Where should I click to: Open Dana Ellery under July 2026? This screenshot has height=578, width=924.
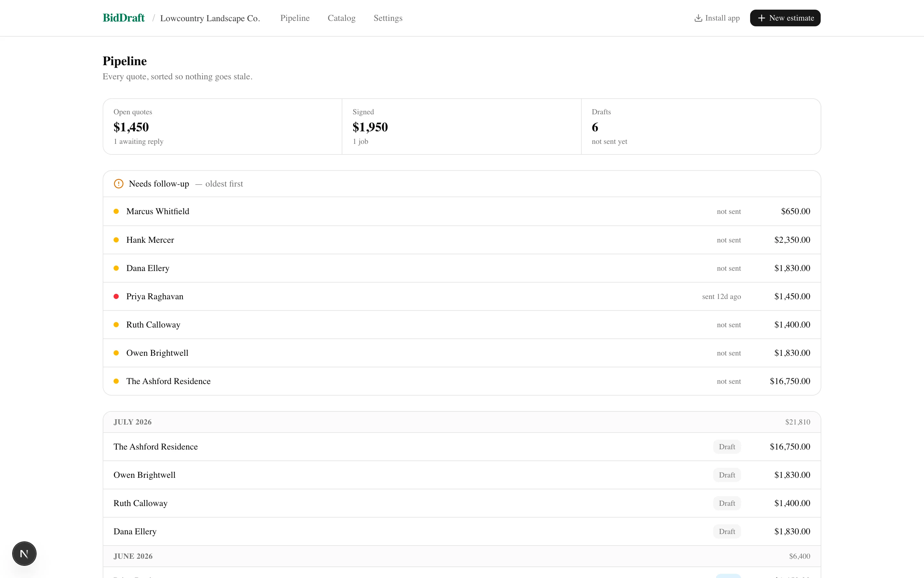coord(462,532)
